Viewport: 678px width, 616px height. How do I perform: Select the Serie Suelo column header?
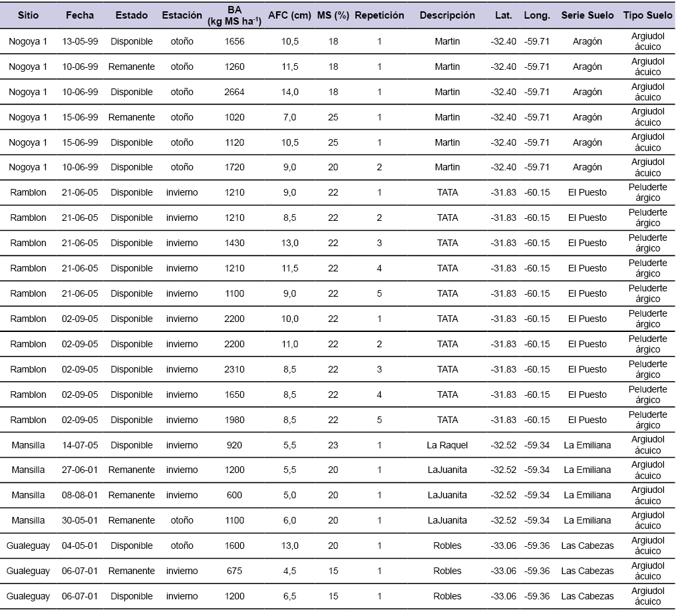click(587, 15)
